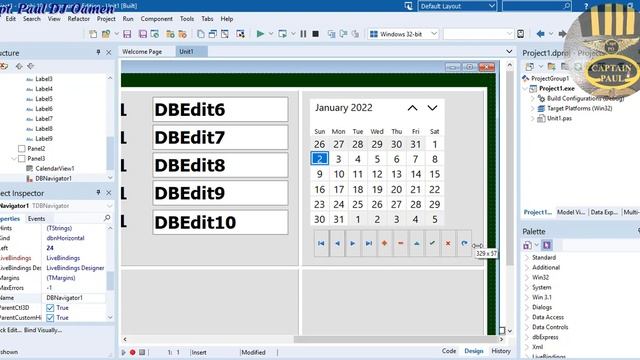Select DBNavigator1 in the Structure tree
640x360 pixels.
53,178
